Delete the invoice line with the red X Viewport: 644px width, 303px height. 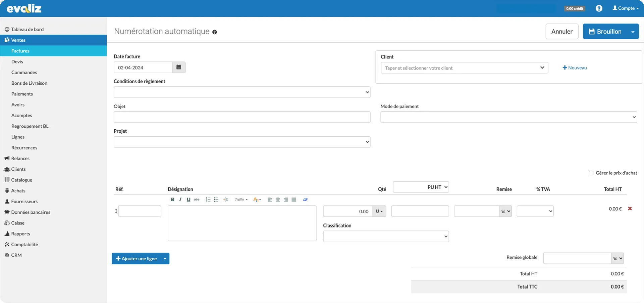[630, 209]
